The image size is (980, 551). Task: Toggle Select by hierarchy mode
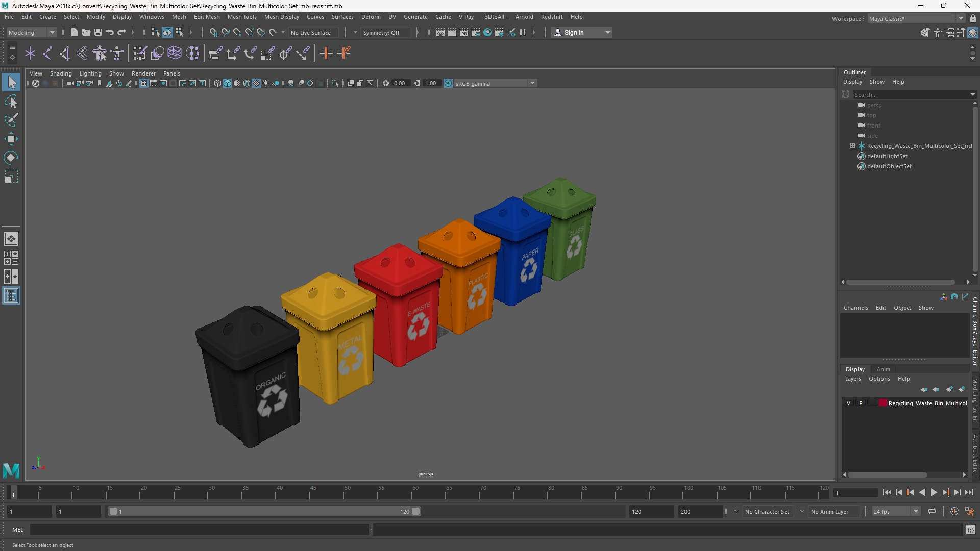pyautogui.click(x=155, y=32)
